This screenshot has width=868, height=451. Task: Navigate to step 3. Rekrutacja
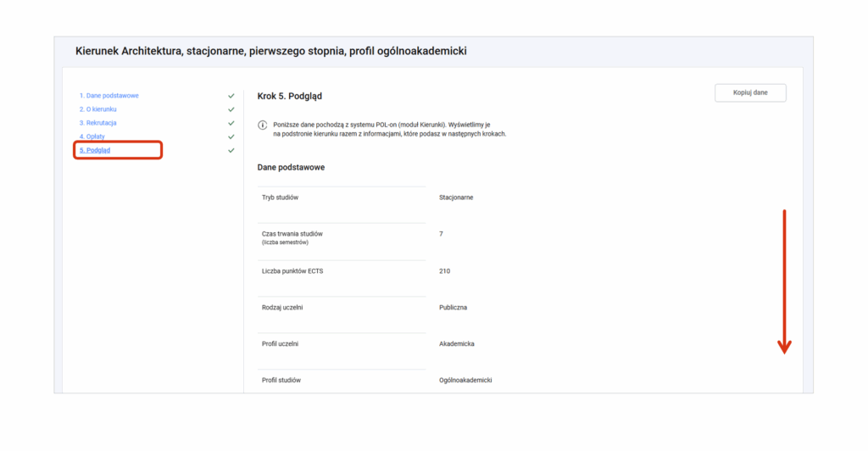tap(97, 123)
